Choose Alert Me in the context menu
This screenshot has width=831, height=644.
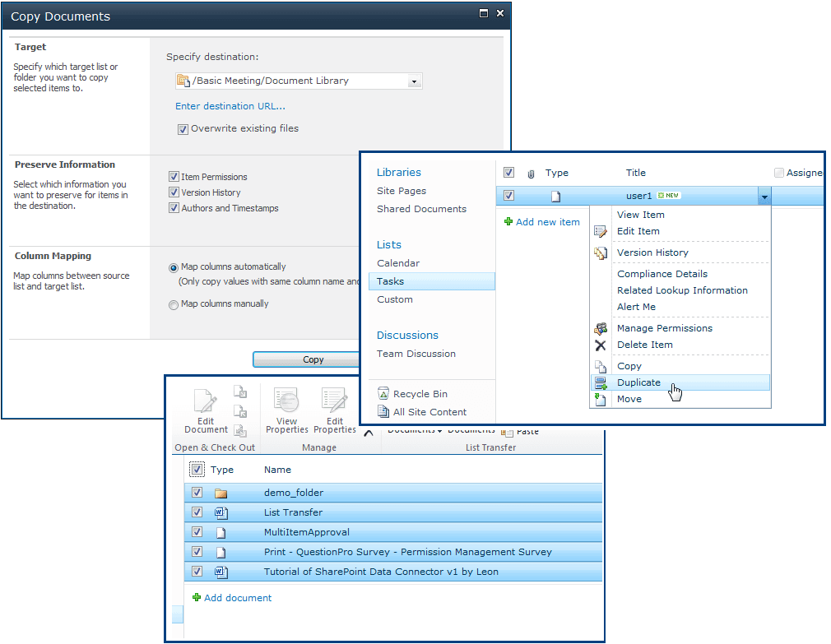coord(636,307)
